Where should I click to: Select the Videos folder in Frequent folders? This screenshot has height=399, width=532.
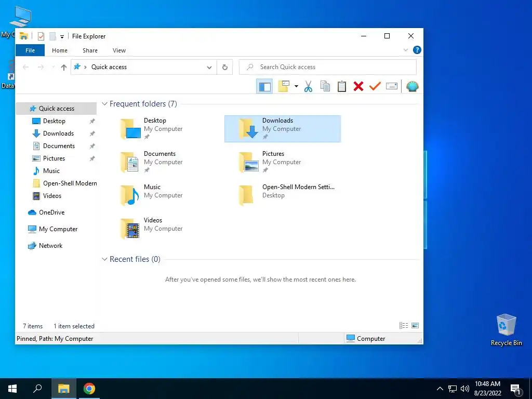click(x=164, y=229)
